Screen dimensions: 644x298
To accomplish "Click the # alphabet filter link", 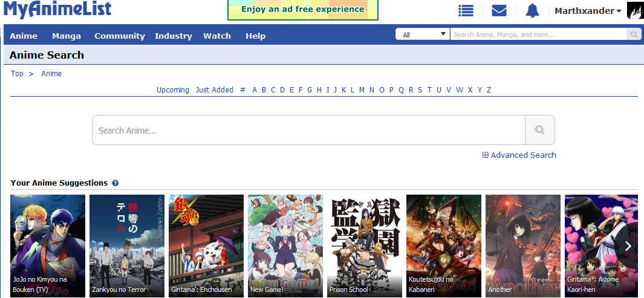I will [x=242, y=90].
